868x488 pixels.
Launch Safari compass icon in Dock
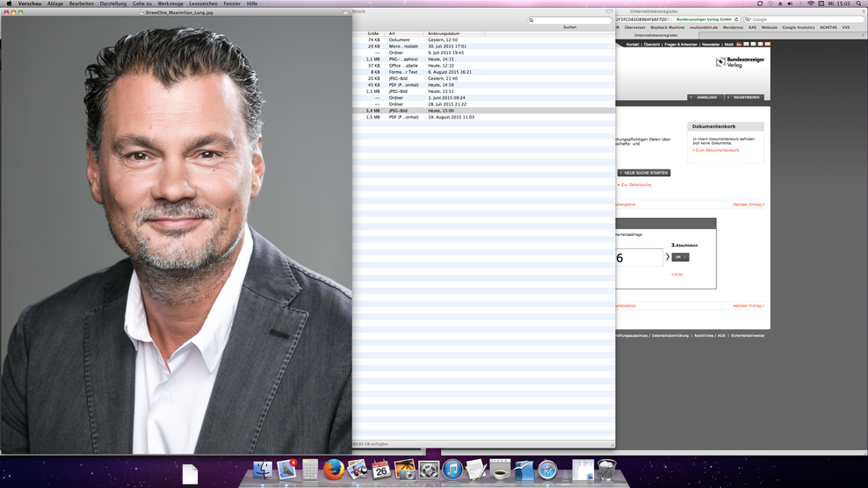pyautogui.click(x=547, y=470)
